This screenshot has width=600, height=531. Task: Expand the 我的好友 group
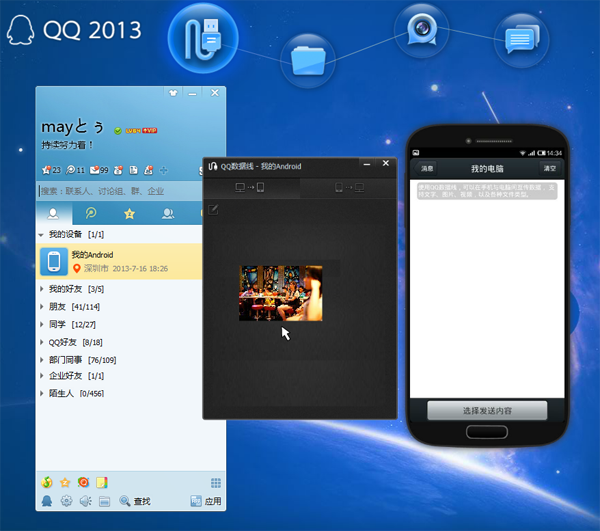coord(41,289)
